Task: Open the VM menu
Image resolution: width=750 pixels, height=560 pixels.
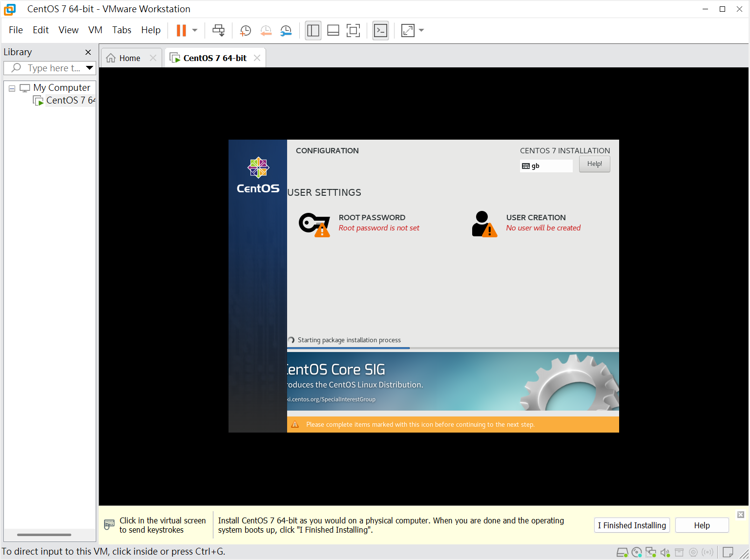Action: [x=95, y=30]
